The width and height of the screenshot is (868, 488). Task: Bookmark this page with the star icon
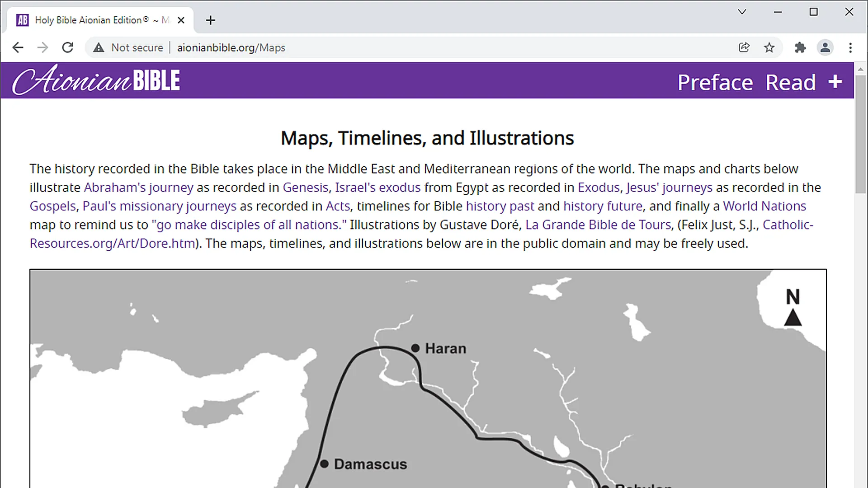point(769,47)
